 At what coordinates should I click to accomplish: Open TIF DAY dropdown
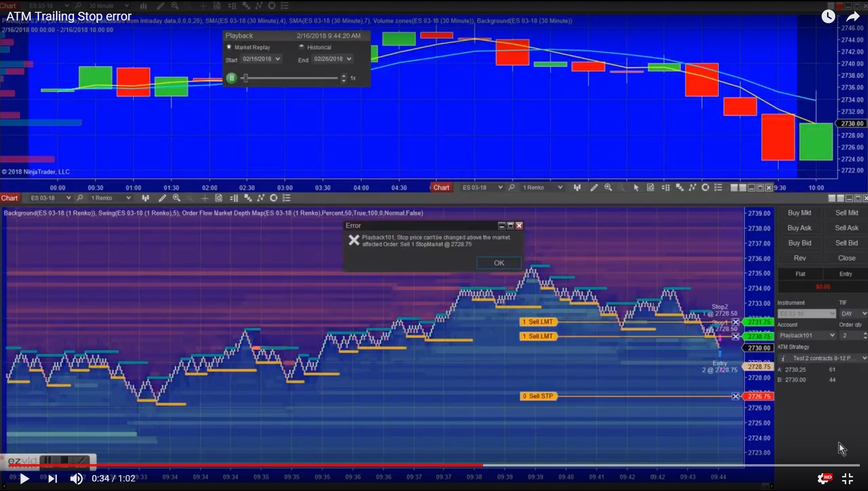853,314
